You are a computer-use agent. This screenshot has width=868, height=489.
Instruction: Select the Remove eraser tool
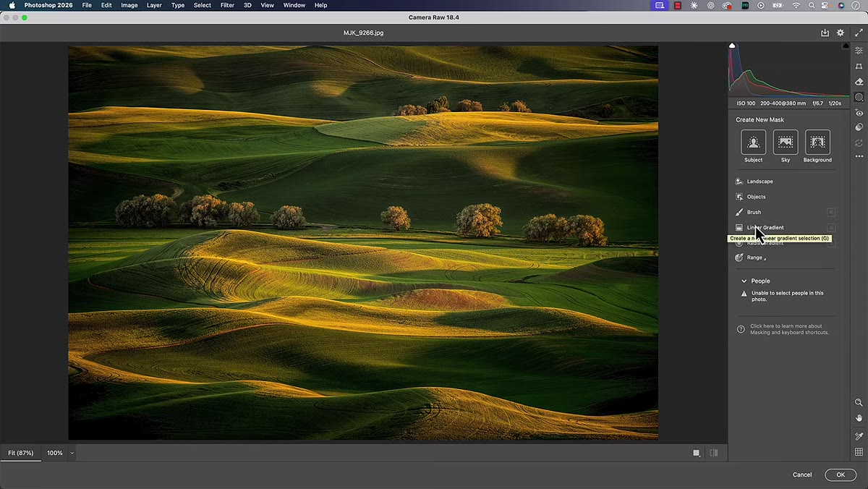[859, 82]
